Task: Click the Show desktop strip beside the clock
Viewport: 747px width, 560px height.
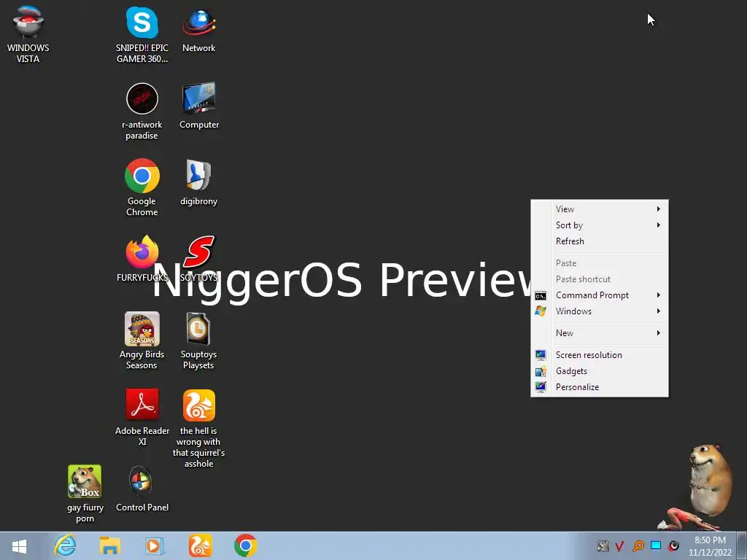Action: pyautogui.click(x=742, y=545)
